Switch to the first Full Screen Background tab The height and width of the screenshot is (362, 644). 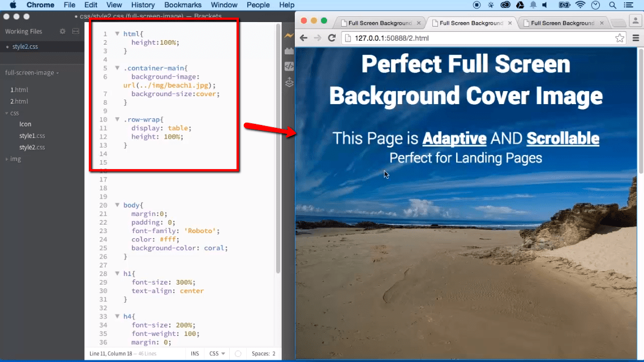click(380, 23)
